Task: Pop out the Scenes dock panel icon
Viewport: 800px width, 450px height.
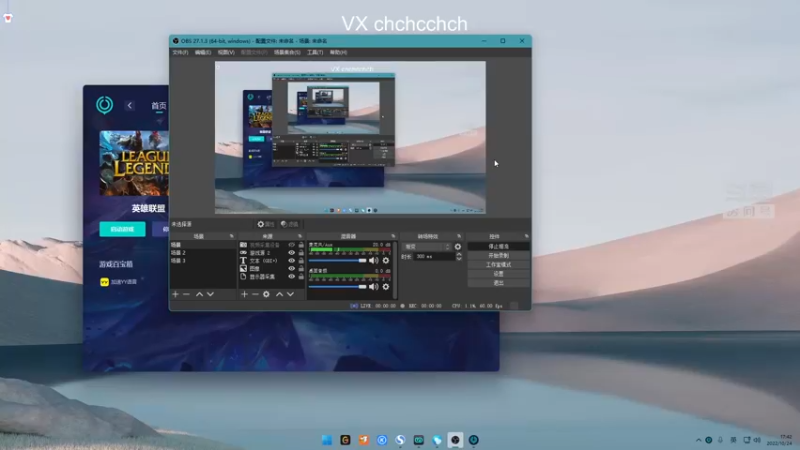Action: point(232,236)
